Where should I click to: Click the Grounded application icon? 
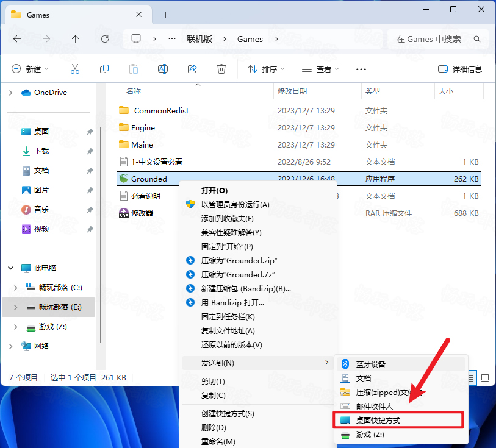[x=124, y=179]
